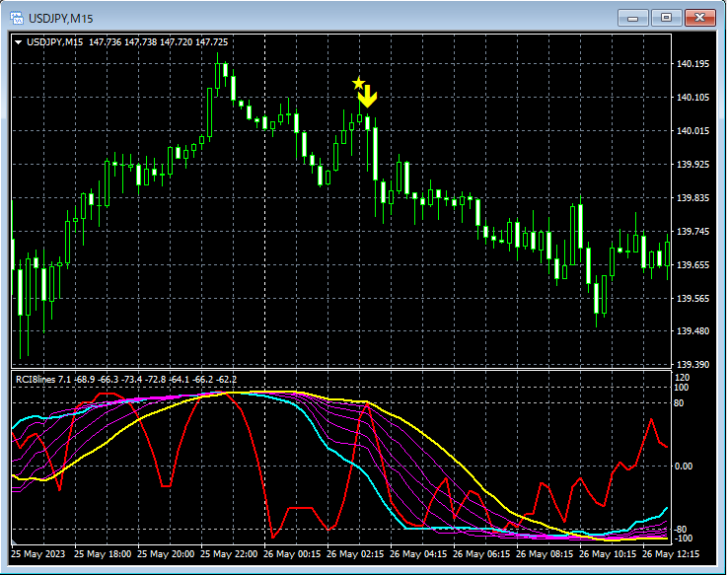
Task: Click the 26 May 00:15 time label
Action: 292,554
